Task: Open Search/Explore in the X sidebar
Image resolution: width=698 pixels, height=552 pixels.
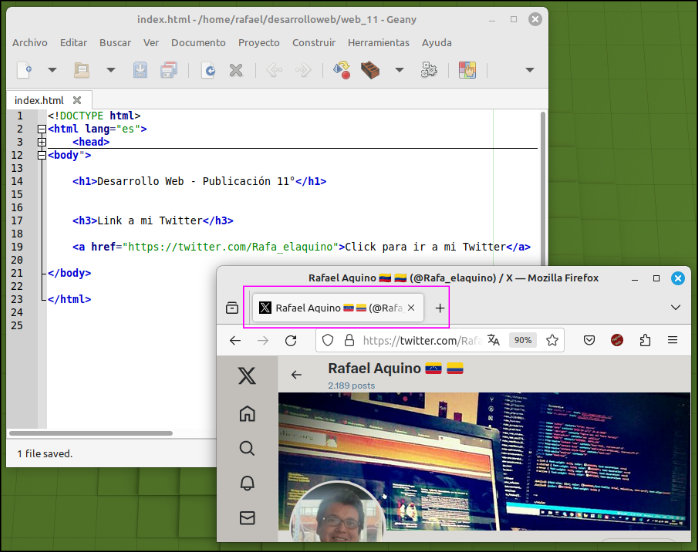Action: (247, 448)
